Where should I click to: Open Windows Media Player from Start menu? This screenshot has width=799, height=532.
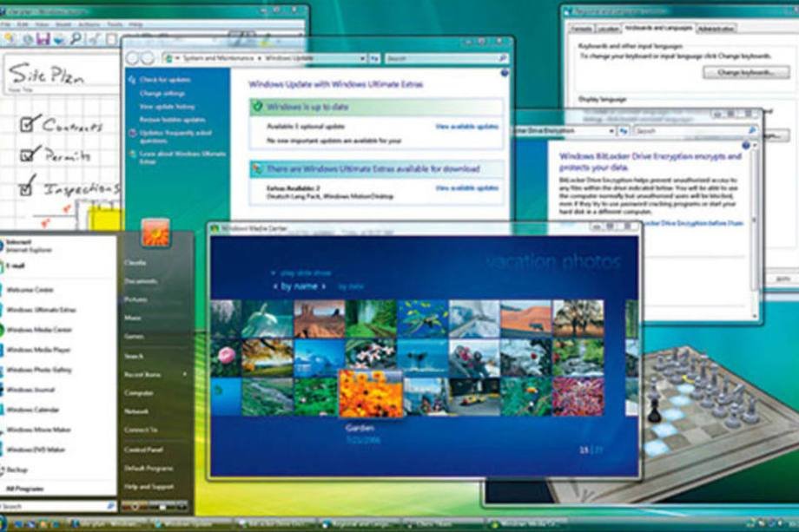click(38, 350)
